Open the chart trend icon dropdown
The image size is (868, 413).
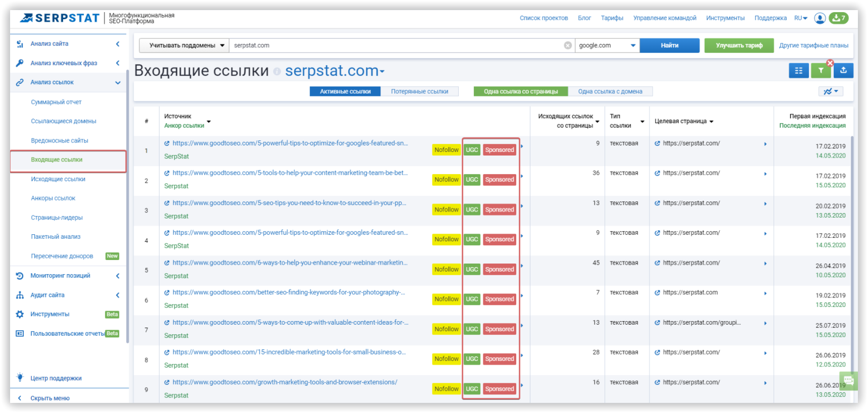click(831, 91)
